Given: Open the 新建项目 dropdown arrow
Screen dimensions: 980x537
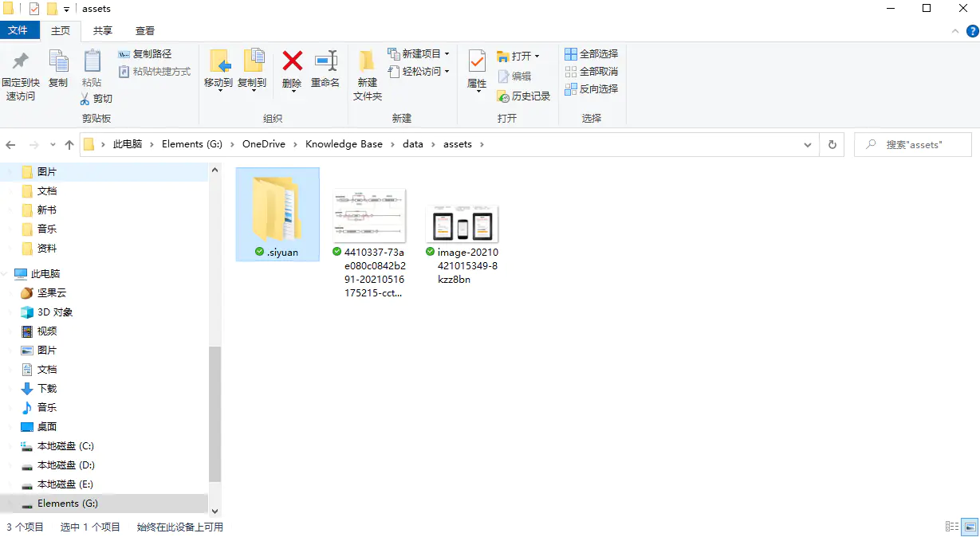Looking at the screenshot, I should pyautogui.click(x=447, y=53).
